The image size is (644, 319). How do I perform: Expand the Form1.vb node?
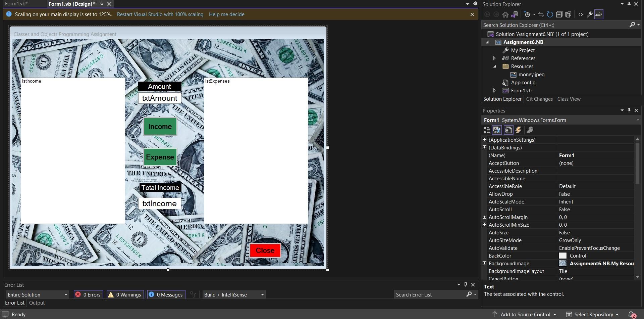coord(494,91)
